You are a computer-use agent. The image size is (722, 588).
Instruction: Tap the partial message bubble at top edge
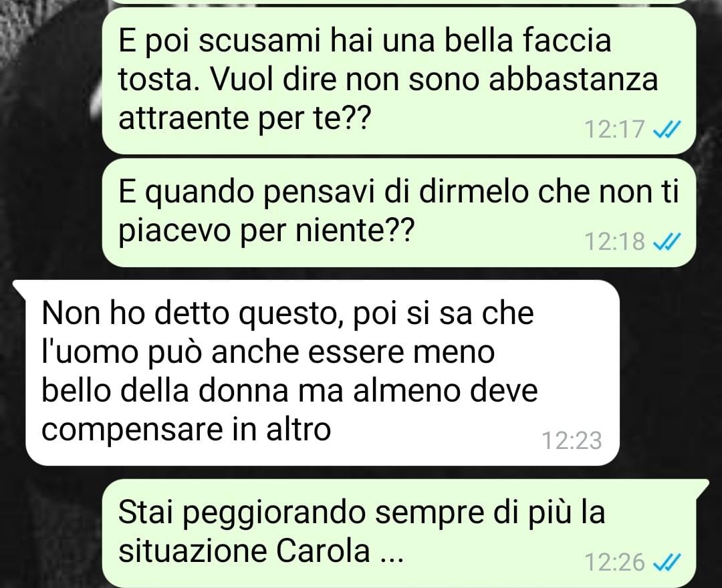pyautogui.click(x=398, y=2)
